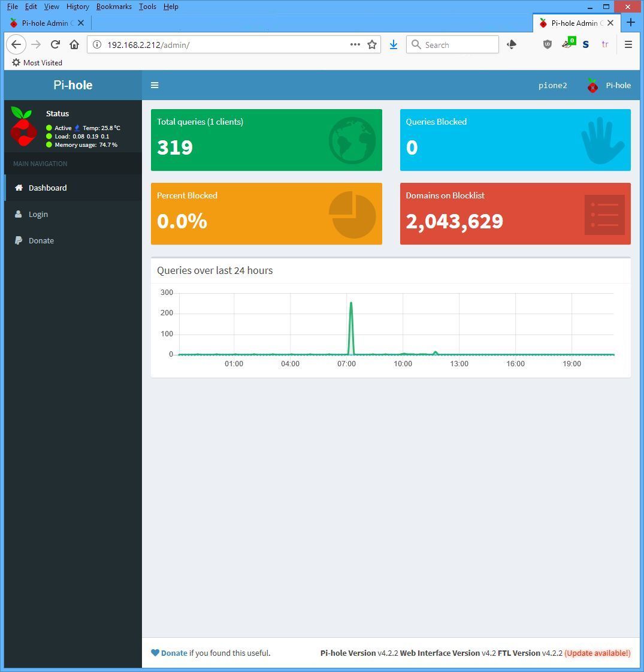Select the second Pi-hole Admin tab
Image resolution: width=644 pixels, height=672 pixels.
[577, 23]
